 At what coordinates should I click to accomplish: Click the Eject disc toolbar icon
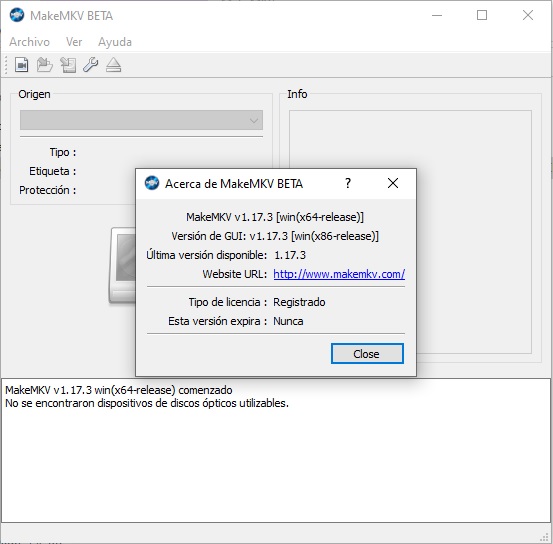pyautogui.click(x=114, y=65)
